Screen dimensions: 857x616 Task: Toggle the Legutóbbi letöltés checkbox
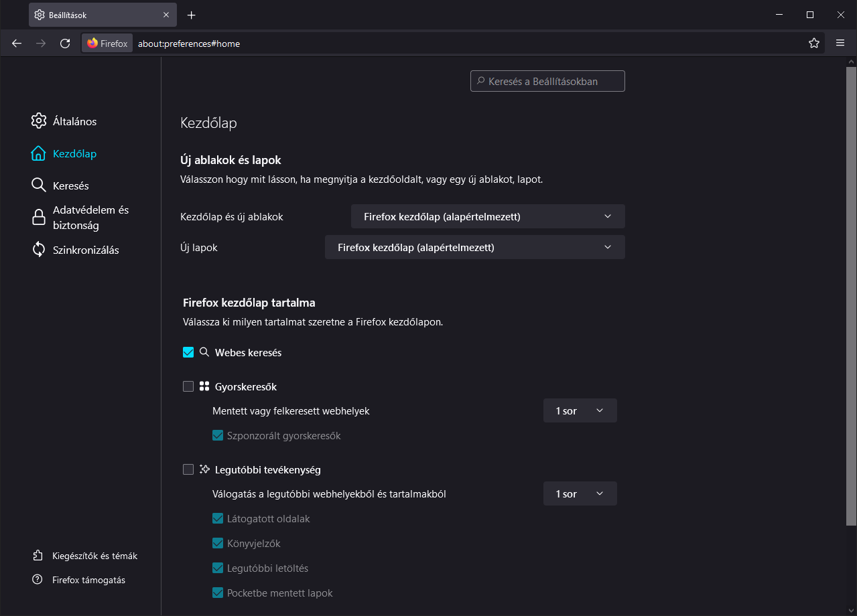(x=218, y=568)
